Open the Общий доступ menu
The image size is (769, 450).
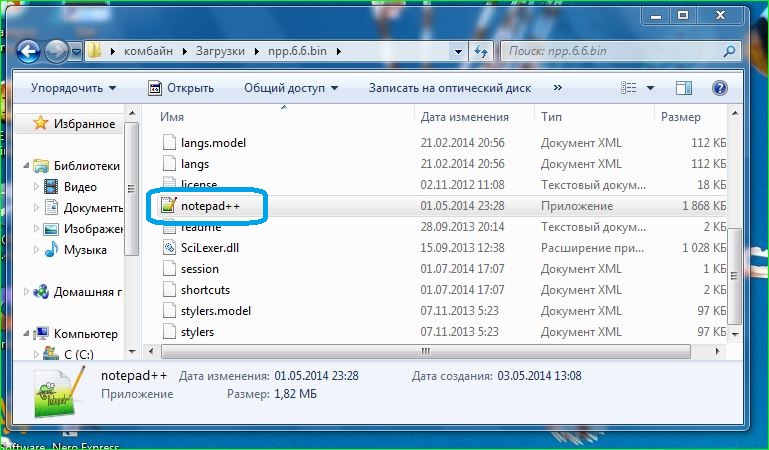[291, 88]
